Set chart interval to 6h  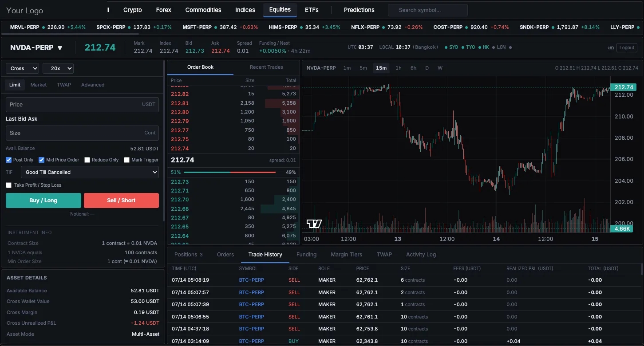pos(413,68)
